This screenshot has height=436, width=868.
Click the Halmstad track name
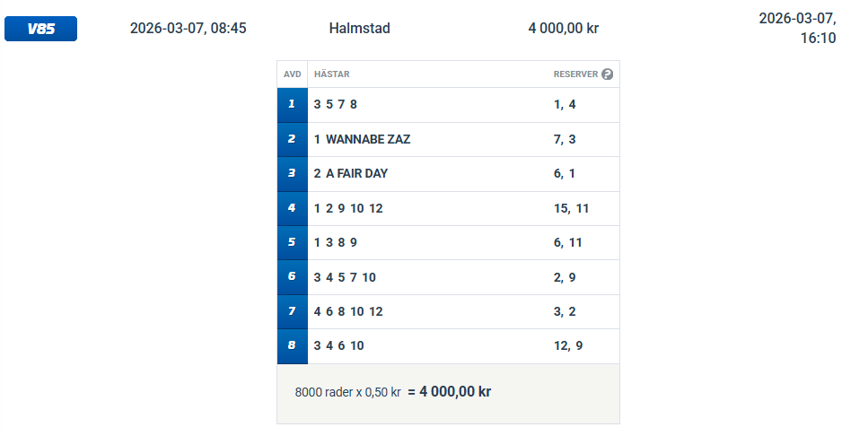point(360,29)
